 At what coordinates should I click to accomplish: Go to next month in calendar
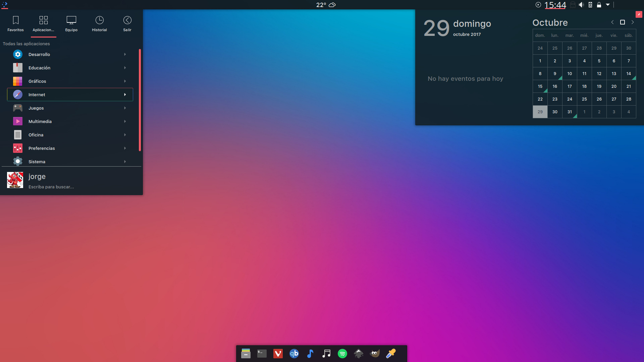pos(633,22)
